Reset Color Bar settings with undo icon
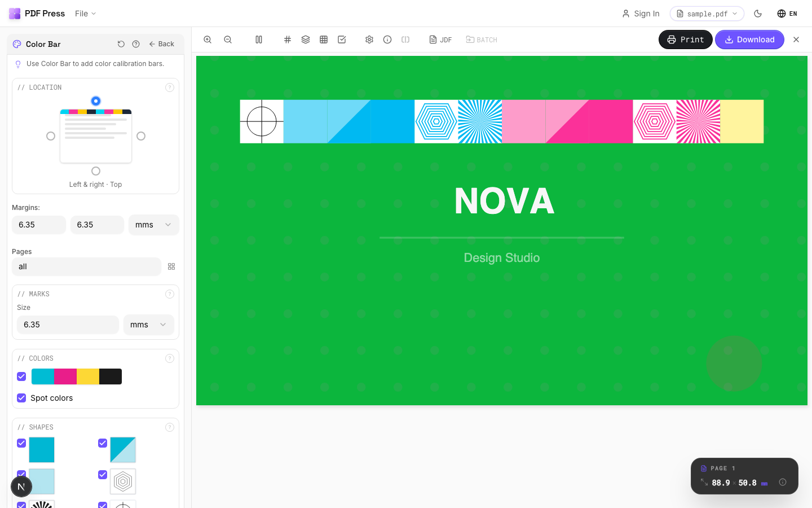812x508 pixels. [121, 44]
